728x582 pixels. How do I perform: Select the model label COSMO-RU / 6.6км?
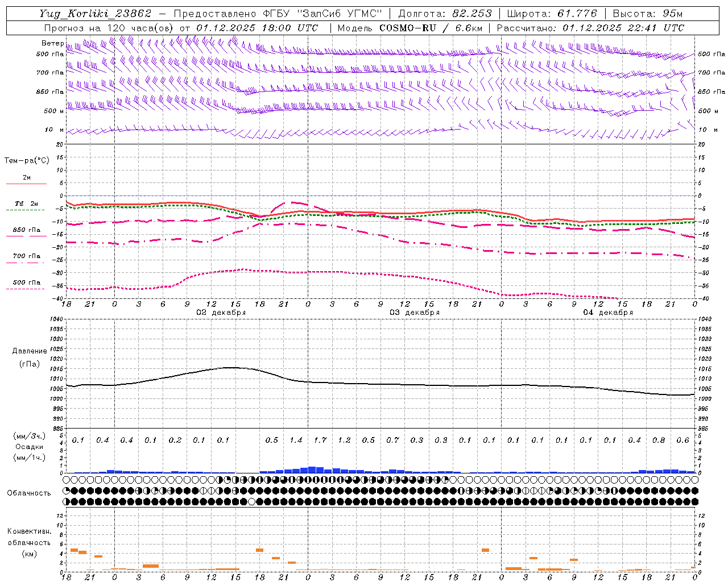[x=431, y=28]
